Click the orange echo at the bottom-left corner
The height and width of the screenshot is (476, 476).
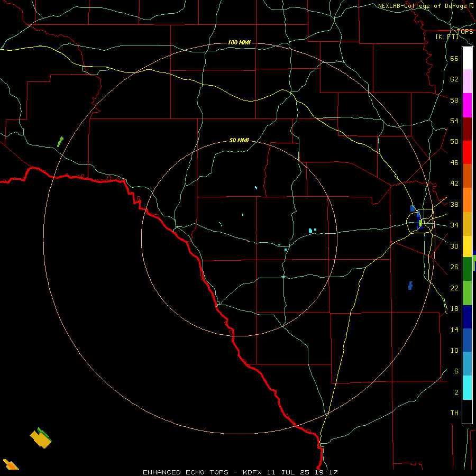coord(11,464)
